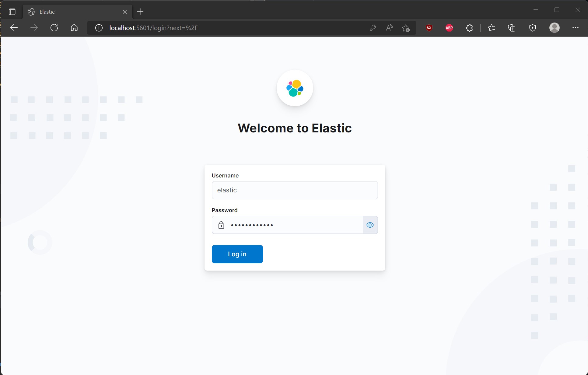Viewport: 588px width, 375px height.
Task: Open saved passwords key icon
Action: pos(373,28)
